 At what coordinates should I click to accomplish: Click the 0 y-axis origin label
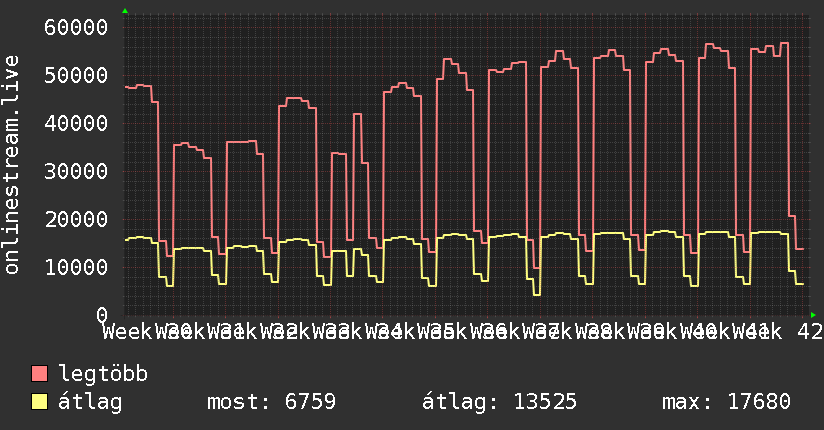(x=102, y=315)
